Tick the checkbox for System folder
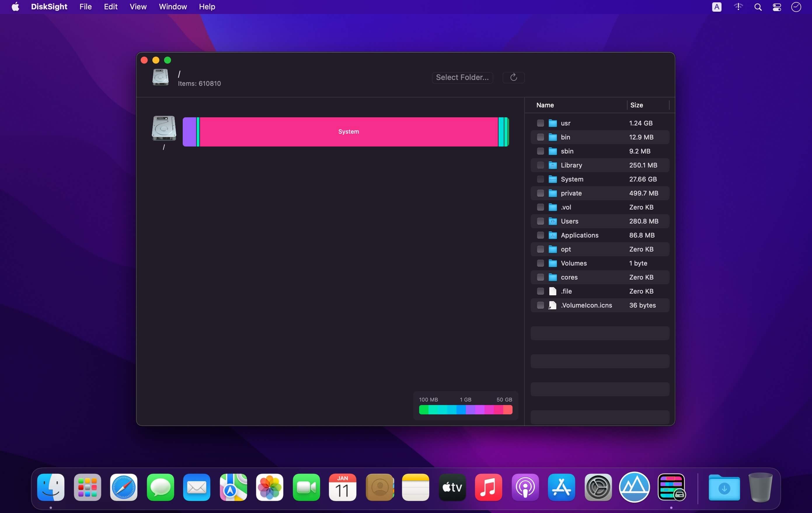Screen dimensions: 812x513 (x=540, y=179)
